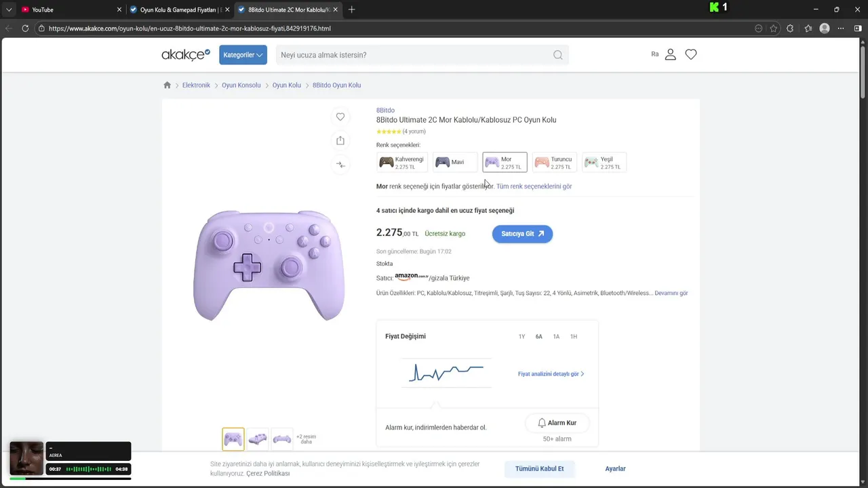The height and width of the screenshot is (488, 868).
Task: Open the tab search dropdown arrow
Action: pos(9,9)
